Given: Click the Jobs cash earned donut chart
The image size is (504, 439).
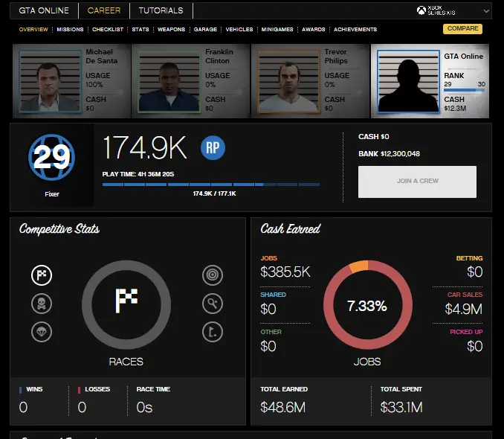Looking at the screenshot, I should pos(367,305).
